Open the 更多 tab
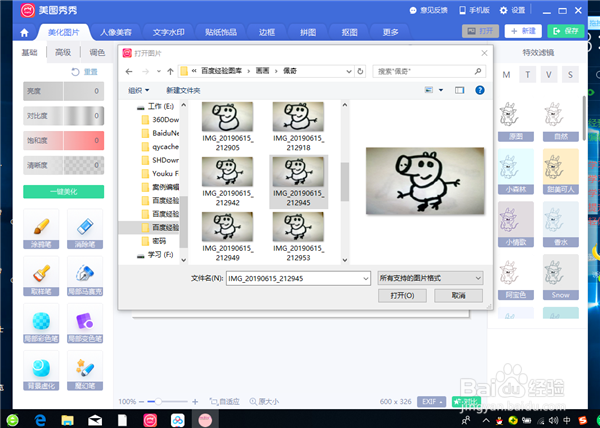Image resolution: width=600 pixels, height=428 pixels. click(391, 33)
